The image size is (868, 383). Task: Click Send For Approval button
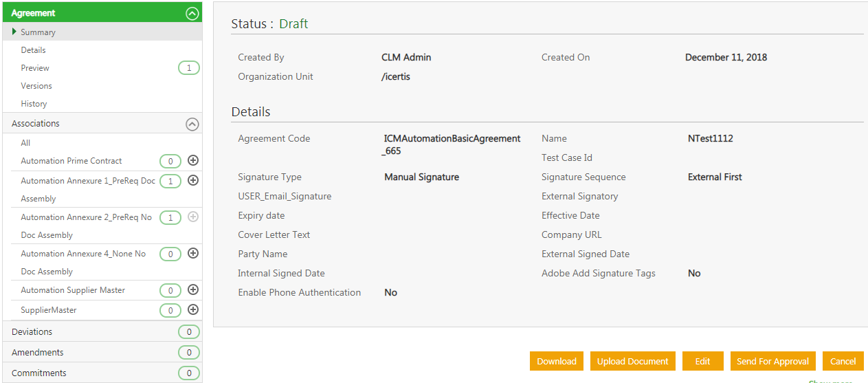pos(772,361)
